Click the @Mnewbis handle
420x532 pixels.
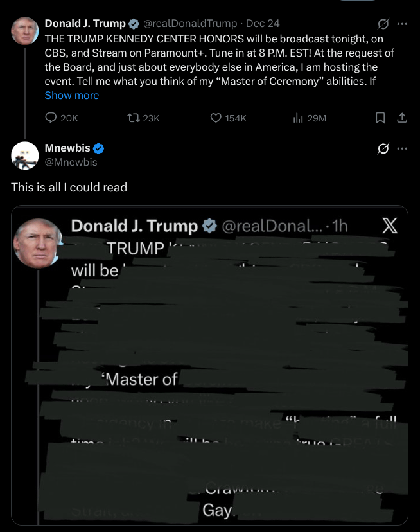pos(71,162)
